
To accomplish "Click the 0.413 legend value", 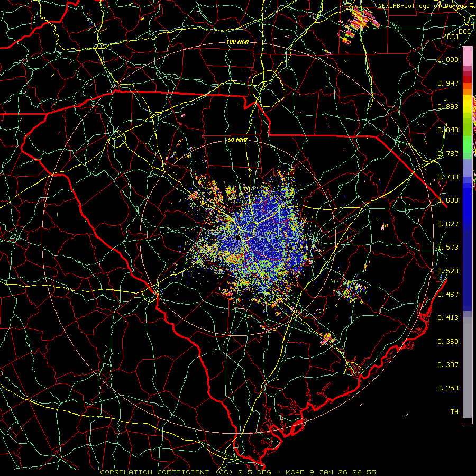I will (448, 318).
